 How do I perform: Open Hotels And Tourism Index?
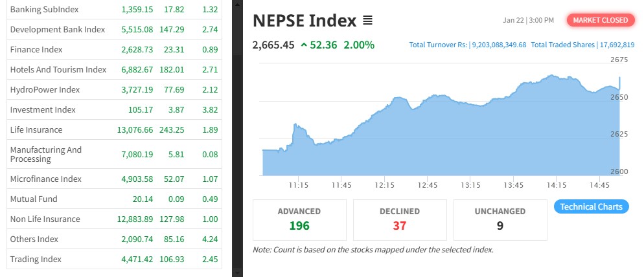[58, 69]
